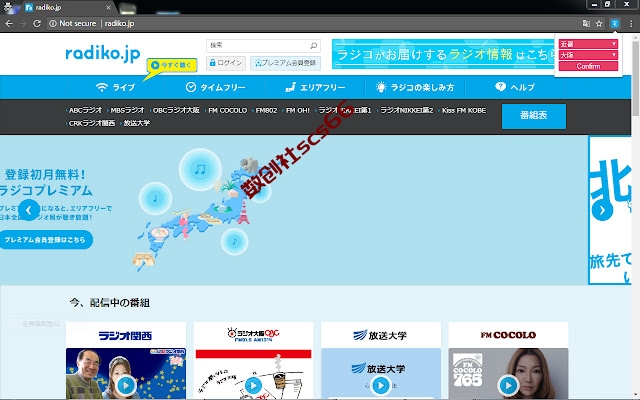Click プレミアム会員登録はこちら button

click(x=46, y=240)
